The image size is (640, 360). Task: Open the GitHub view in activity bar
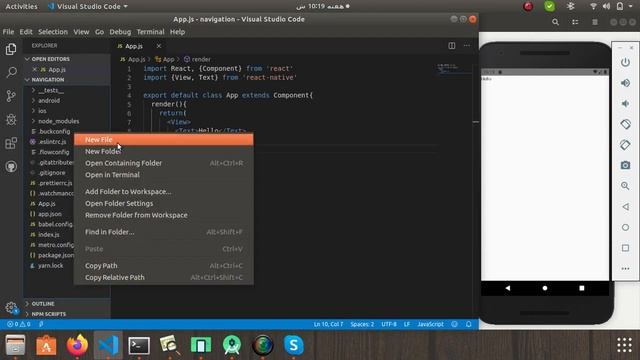tap(11, 167)
